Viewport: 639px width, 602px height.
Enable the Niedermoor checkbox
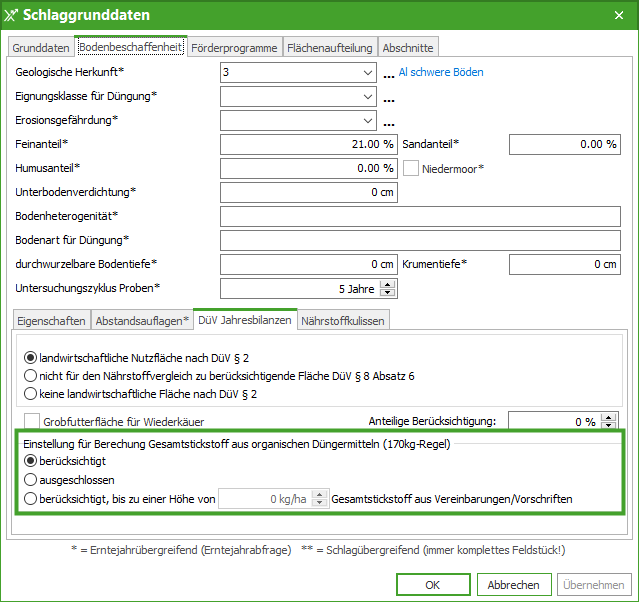coord(410,168)
